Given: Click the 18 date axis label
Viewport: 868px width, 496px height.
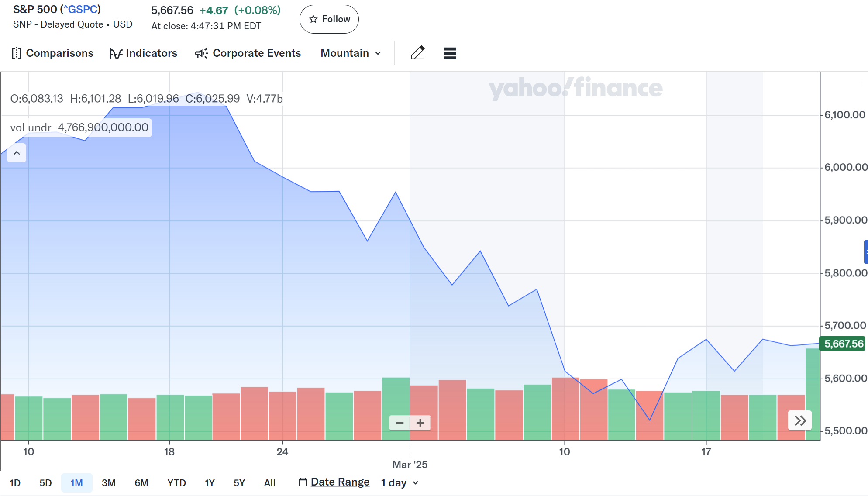Looking at the screenshot, I should 169,452.
